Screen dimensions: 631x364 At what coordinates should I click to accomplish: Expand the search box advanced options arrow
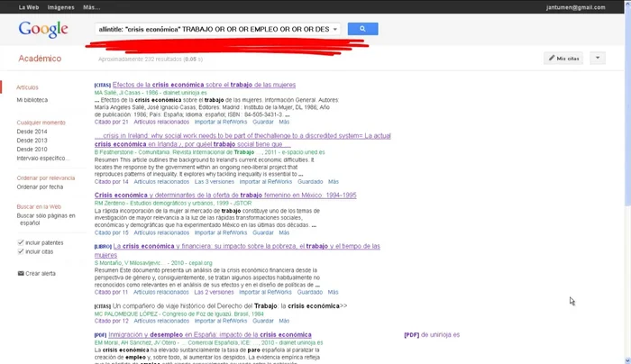tap(334, 30)
